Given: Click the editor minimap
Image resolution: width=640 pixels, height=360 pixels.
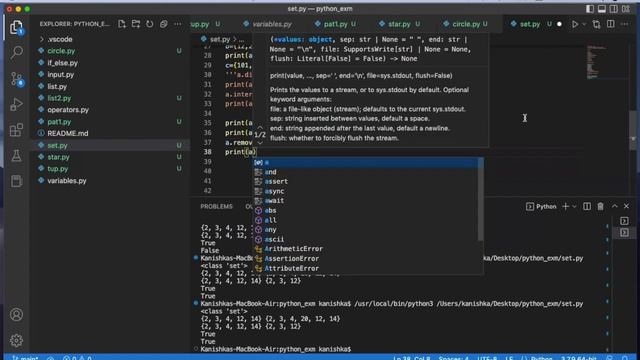Looking at the screenshot, I should tap(598, 62).
